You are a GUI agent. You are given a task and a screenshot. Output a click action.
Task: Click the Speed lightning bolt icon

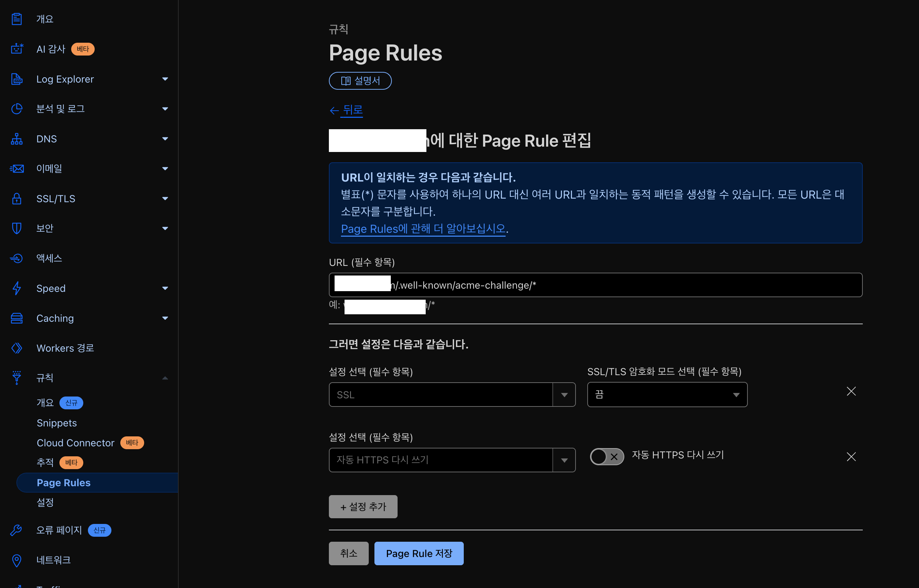point(16,288)
